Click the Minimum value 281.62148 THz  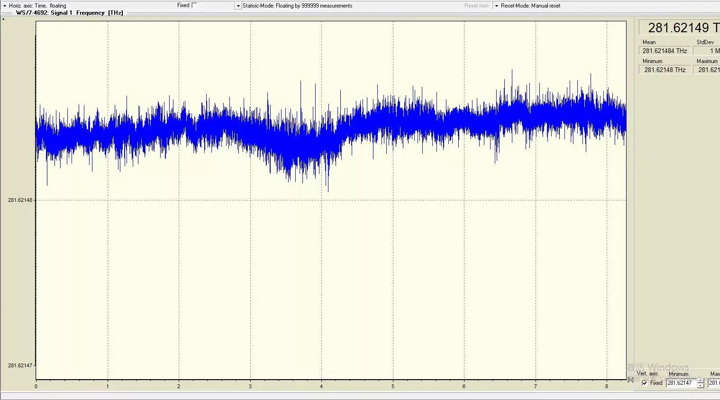pos(664,70)
